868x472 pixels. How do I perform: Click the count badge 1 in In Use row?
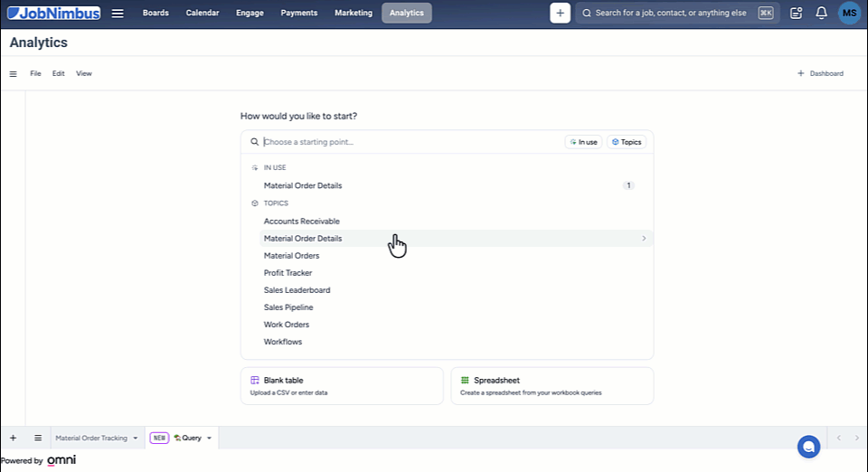[628, 185]
